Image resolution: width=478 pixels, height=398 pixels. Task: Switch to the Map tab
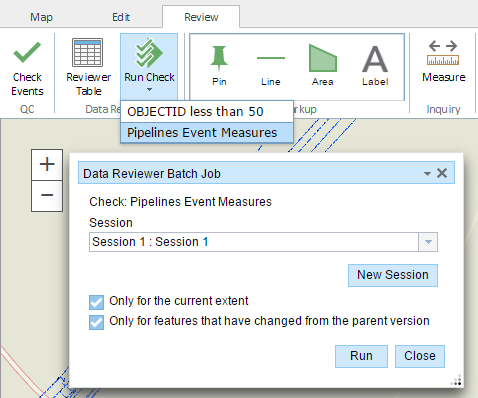(41, 17)
